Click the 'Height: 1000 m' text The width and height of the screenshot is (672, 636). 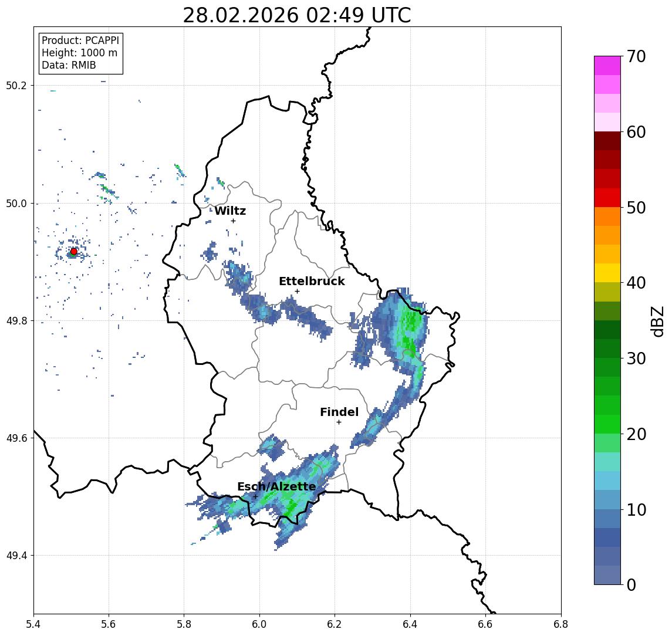(79, 53)
